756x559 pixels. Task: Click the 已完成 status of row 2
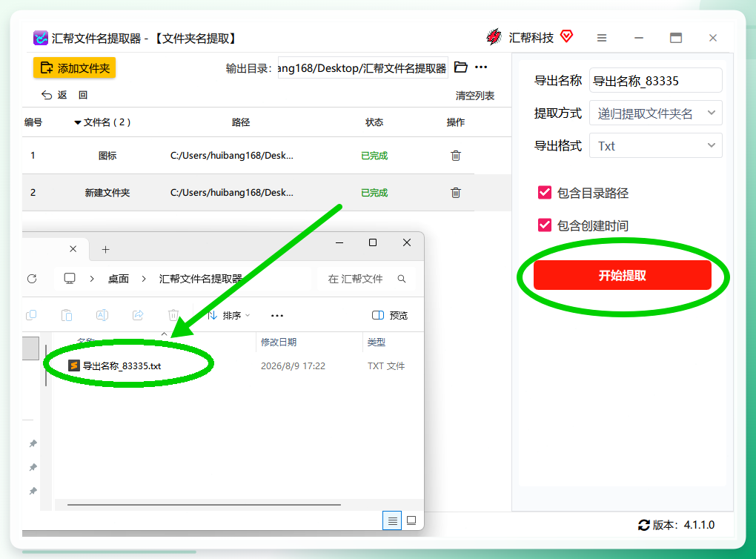point(374,193)
